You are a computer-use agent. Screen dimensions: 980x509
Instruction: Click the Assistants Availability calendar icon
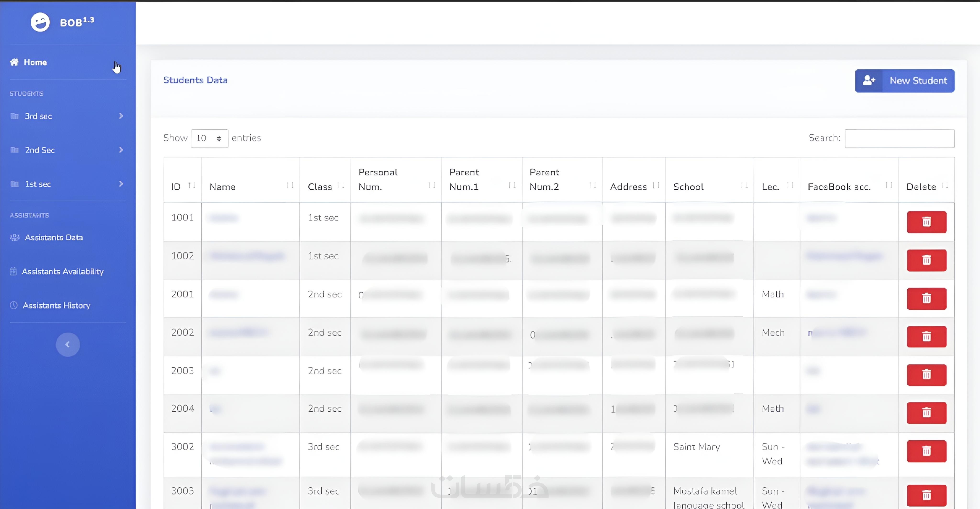point(13,271)
